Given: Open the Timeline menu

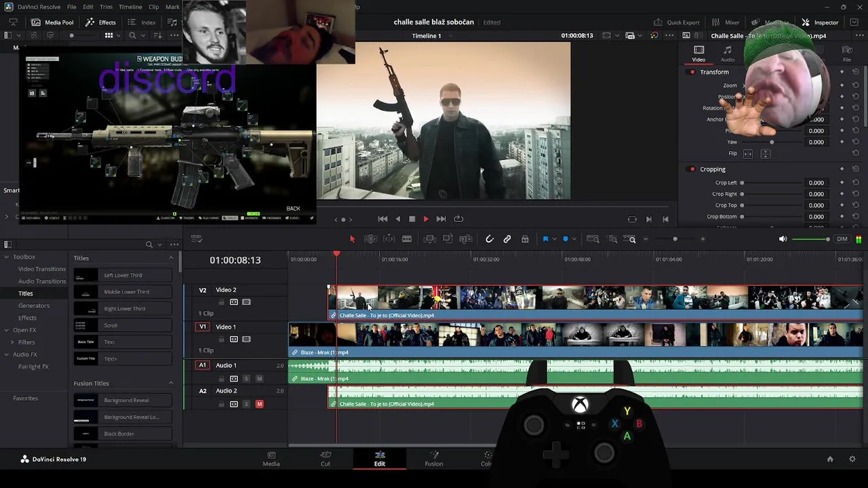Looking at the screenshot, I should (x=130, y=7).
